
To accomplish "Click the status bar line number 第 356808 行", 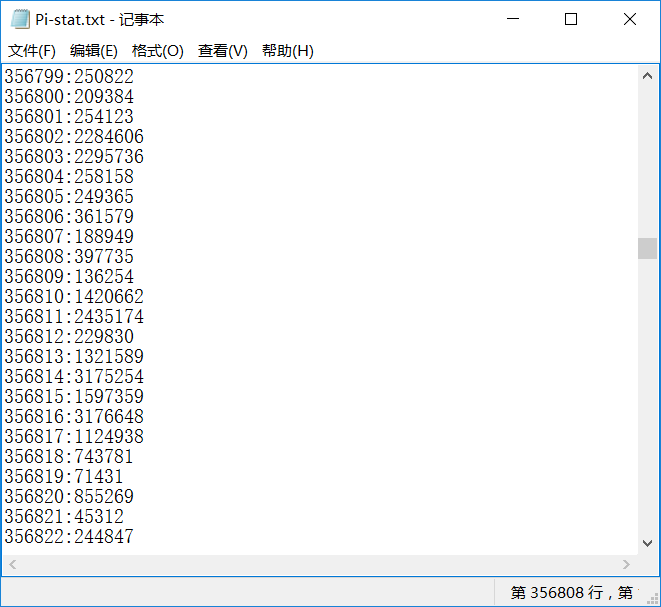I will (560, 593).
